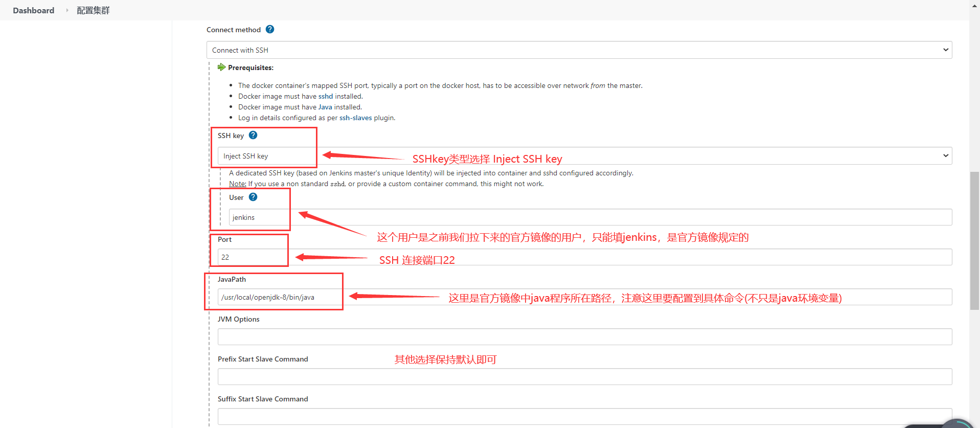This screenshot has height=428, width=980.
Task: Click the green Prerequisites arrow icon
Action: click(221, 67)
